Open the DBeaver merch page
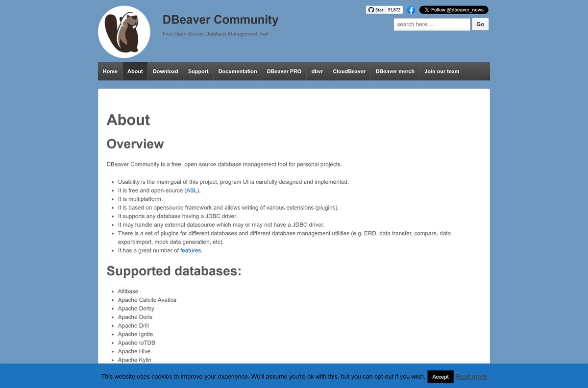This screenshot has width=588, height=388. coord(395,71)
